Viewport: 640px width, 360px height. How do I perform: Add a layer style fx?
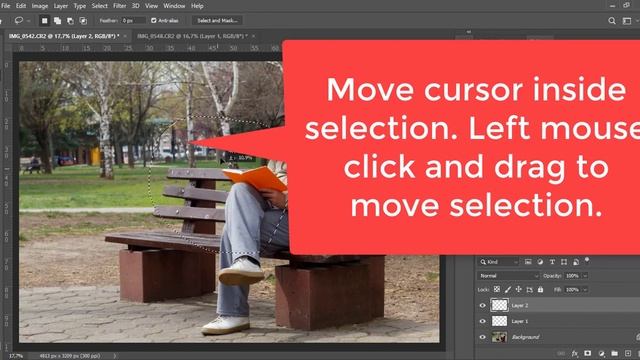[575, 353]
